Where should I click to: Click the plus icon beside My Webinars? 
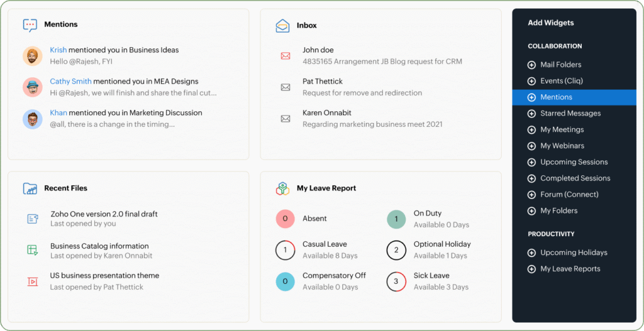click(x=531, y=146)
